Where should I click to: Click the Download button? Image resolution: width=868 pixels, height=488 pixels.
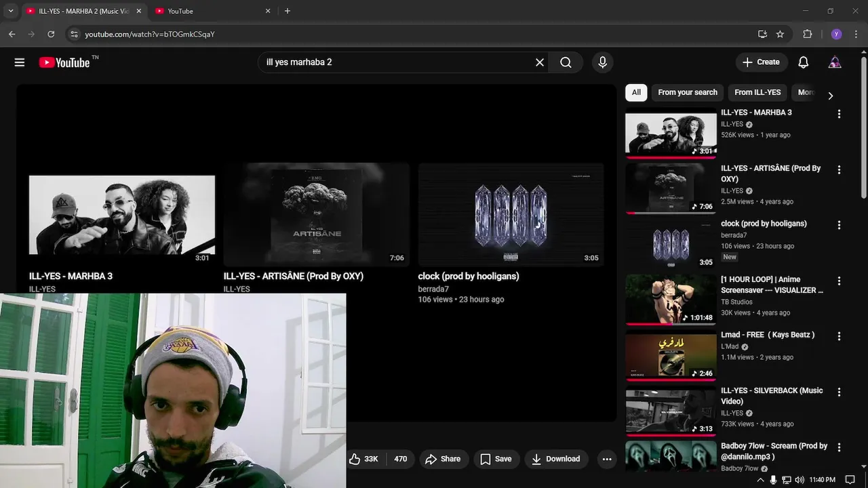click(x=555, y=459)
